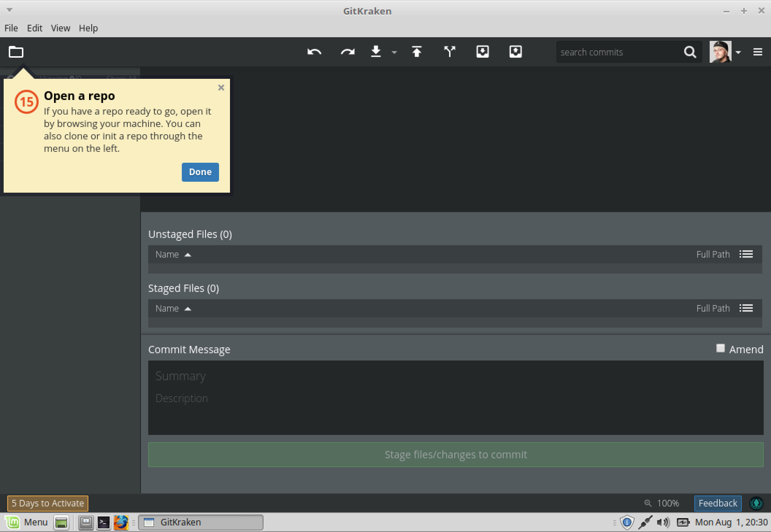Click the Redo arrow icon

click(348, 52)
